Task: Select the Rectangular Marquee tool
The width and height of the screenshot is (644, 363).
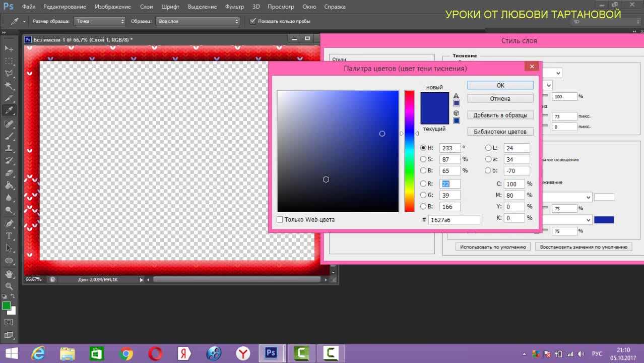Action: coord(9,61)
